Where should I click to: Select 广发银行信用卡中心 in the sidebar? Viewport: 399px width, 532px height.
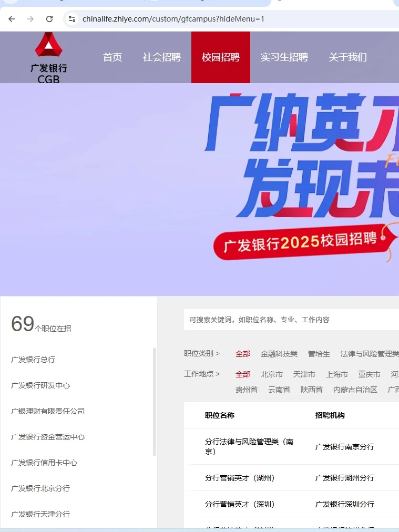tap(44, 463)
